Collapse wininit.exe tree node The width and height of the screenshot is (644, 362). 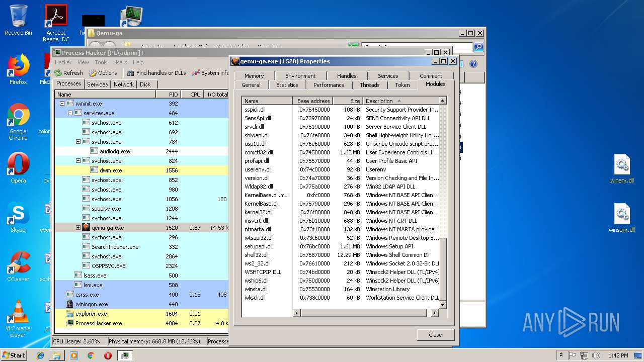pos(62,104)
